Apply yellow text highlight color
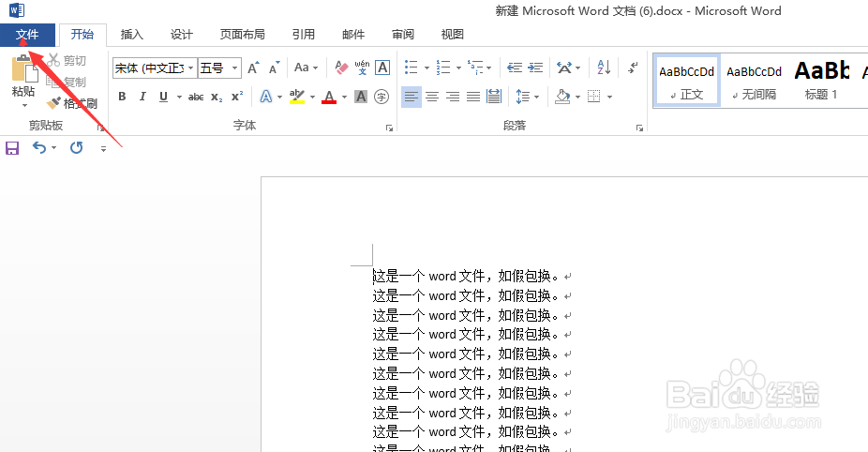 tap(297, 97)
